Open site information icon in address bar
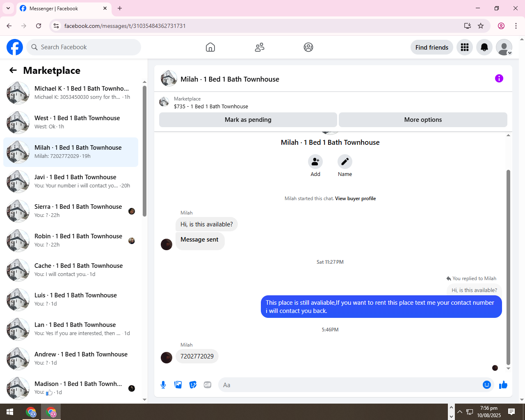 click(x=56, y=26)
